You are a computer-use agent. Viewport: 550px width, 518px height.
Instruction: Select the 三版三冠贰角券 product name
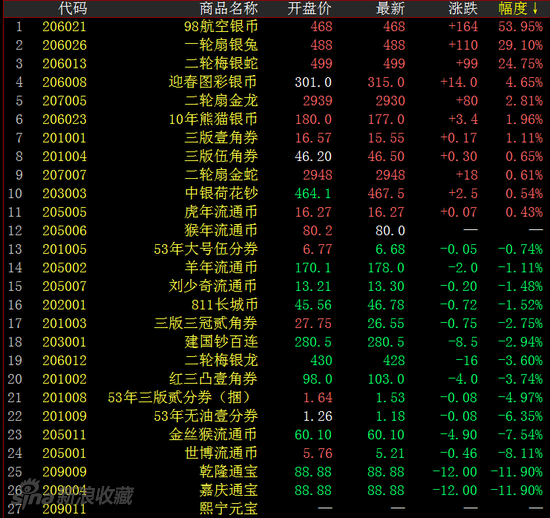206,323
